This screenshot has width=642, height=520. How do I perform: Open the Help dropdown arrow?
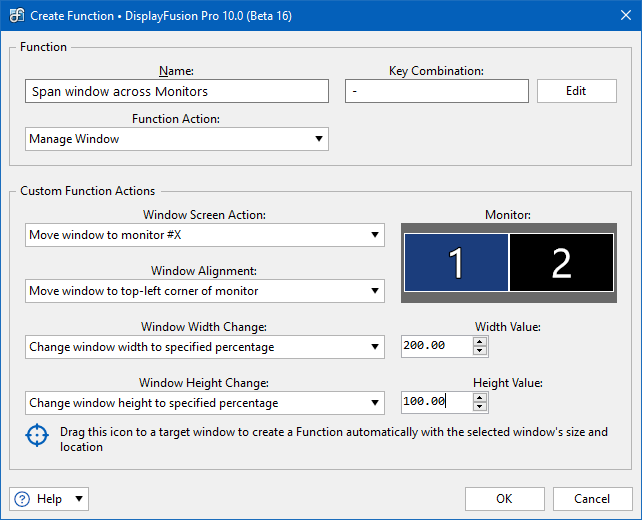click(x=79, y=499)
